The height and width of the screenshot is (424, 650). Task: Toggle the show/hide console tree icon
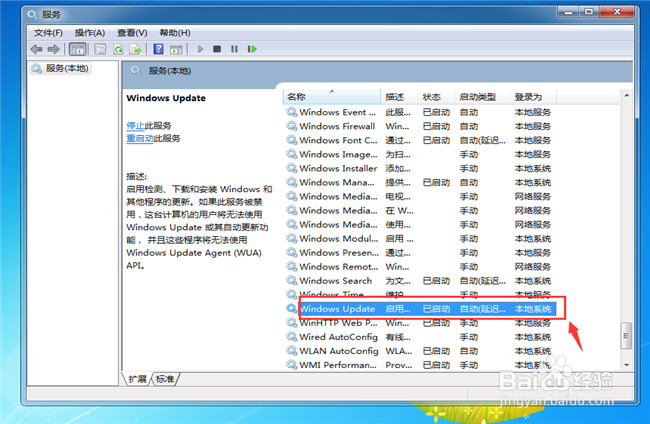[78, 49]
